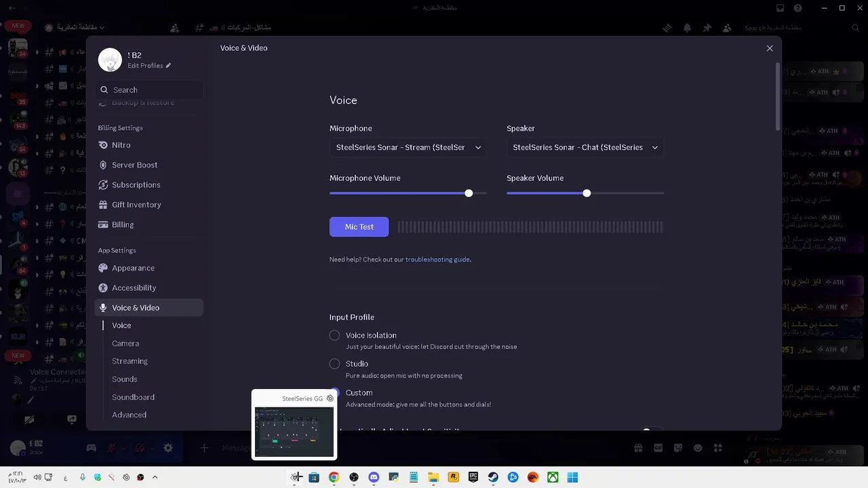868x488 pixels.
Task: Click the deafen headphones icon in the user panel
Action: (139, 448)
